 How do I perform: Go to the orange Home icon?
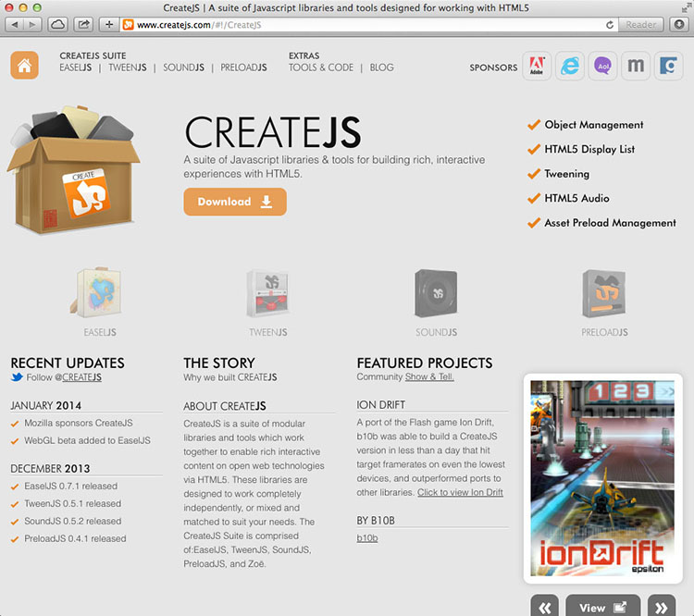coord(24,65)
